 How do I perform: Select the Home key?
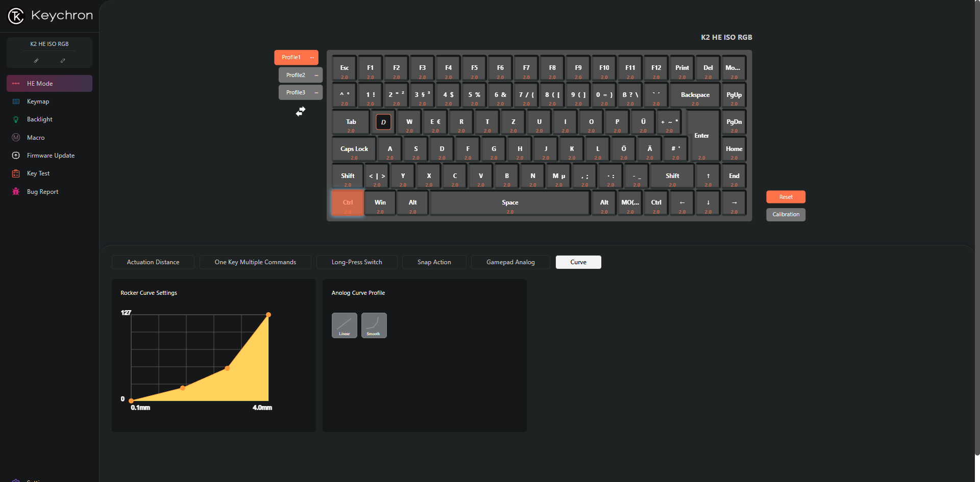point(734,149)
